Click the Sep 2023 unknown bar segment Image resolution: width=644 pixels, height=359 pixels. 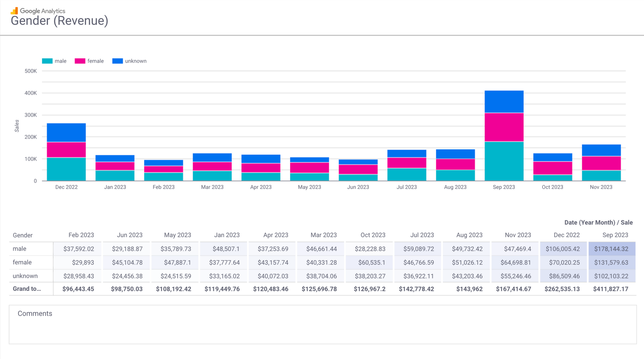point(504,102)
